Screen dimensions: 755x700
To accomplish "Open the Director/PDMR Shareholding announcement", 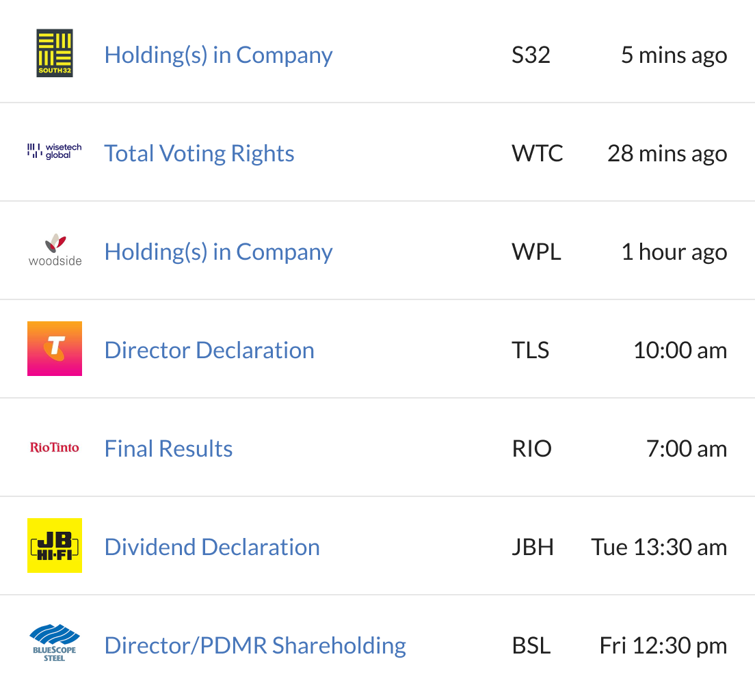I will 255,645.
